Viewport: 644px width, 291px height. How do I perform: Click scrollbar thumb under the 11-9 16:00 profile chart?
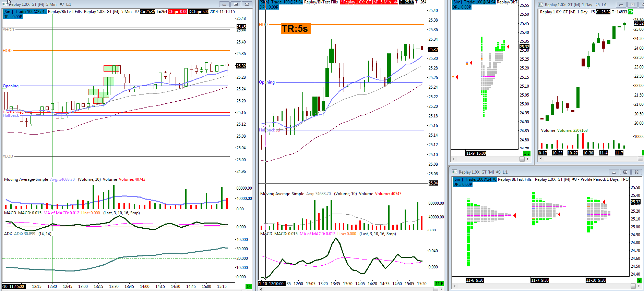[522, 159]
